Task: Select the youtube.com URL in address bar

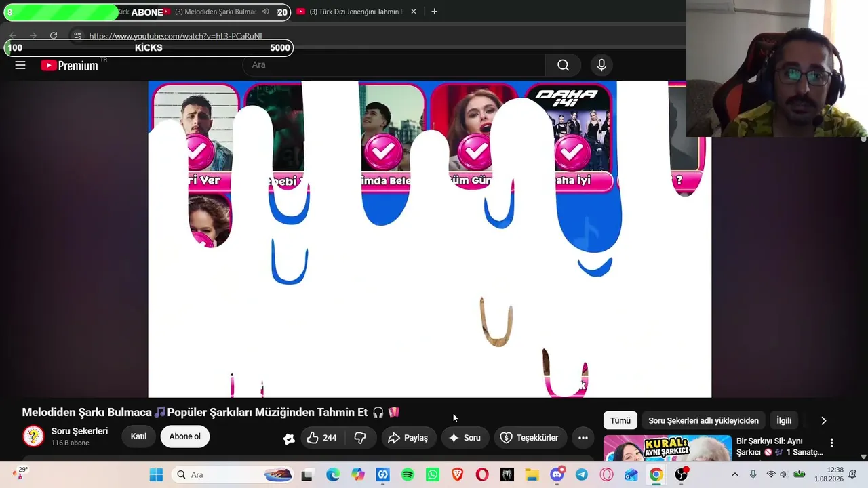Action: tap(176, 36)
